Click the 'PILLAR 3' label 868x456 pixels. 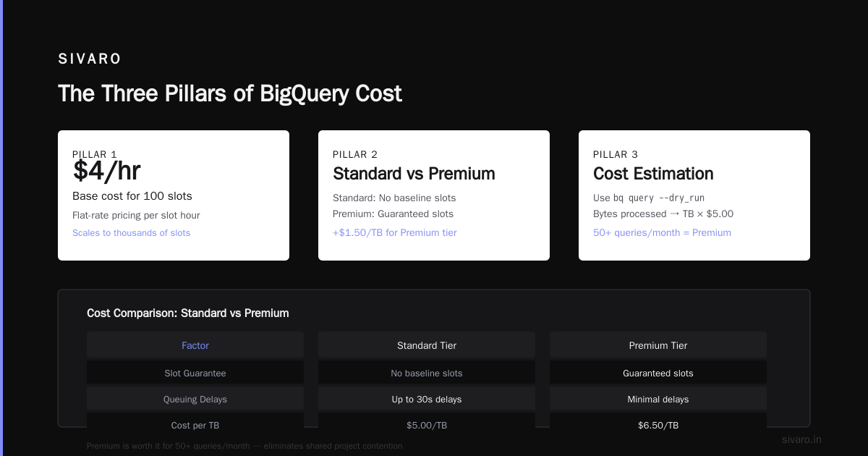coord(616,154)
